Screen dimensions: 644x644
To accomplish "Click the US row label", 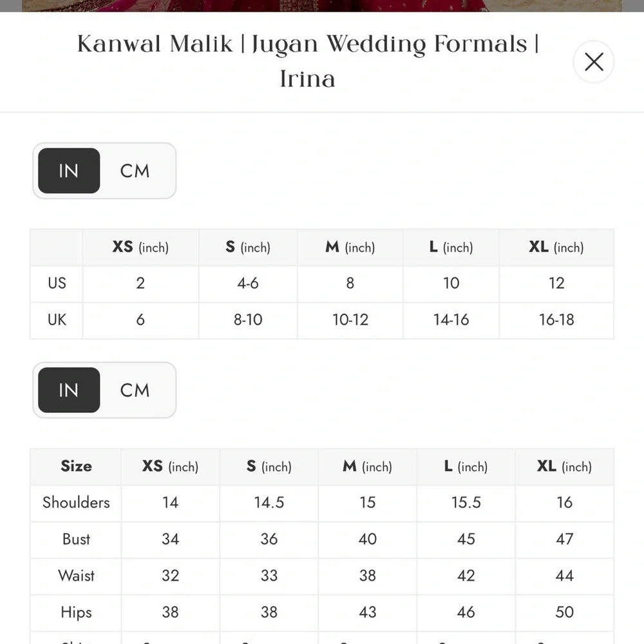I will point(57,283).
